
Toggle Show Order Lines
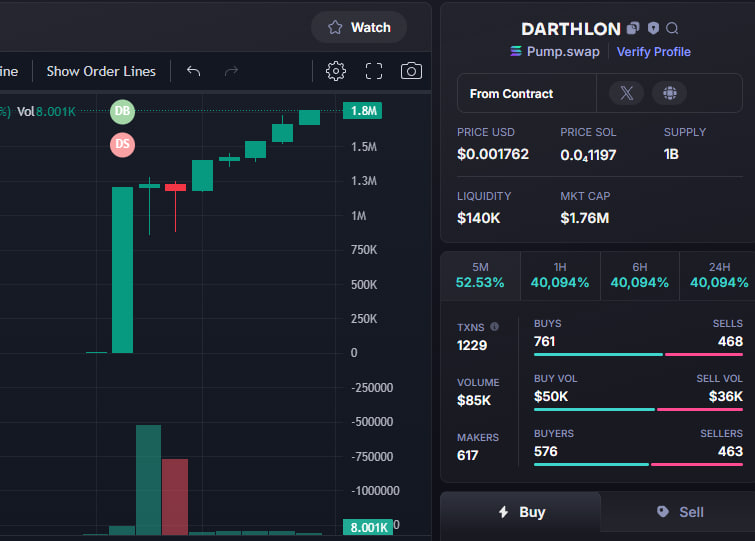tap(101, 71)
